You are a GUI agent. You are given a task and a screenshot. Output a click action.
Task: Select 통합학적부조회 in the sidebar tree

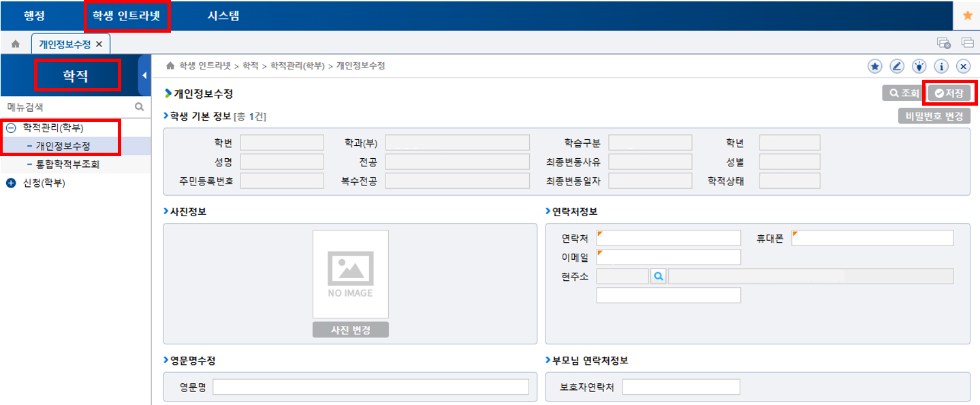coord(68,164)
